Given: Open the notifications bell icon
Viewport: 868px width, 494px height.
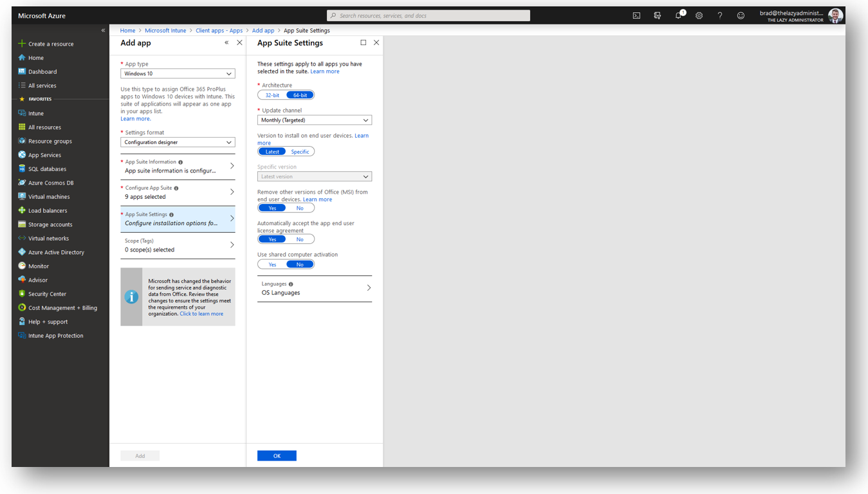Looking at the screenshot, I should [678, 15].
